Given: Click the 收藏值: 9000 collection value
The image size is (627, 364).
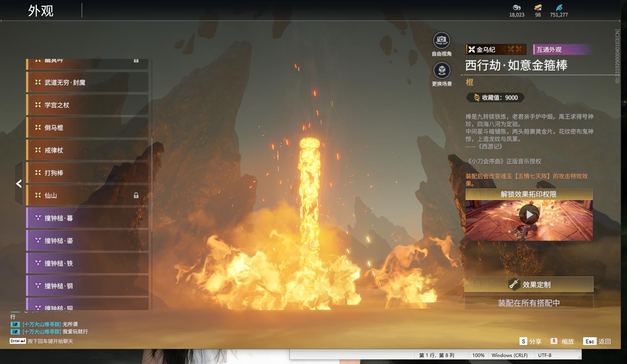Looking at the screenshot, I should (x=495, y=98).
